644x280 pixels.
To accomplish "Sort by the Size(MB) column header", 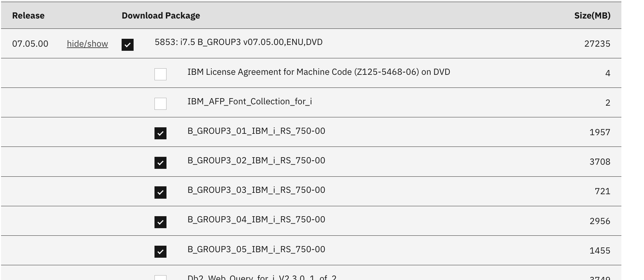I will pos(592,15).
